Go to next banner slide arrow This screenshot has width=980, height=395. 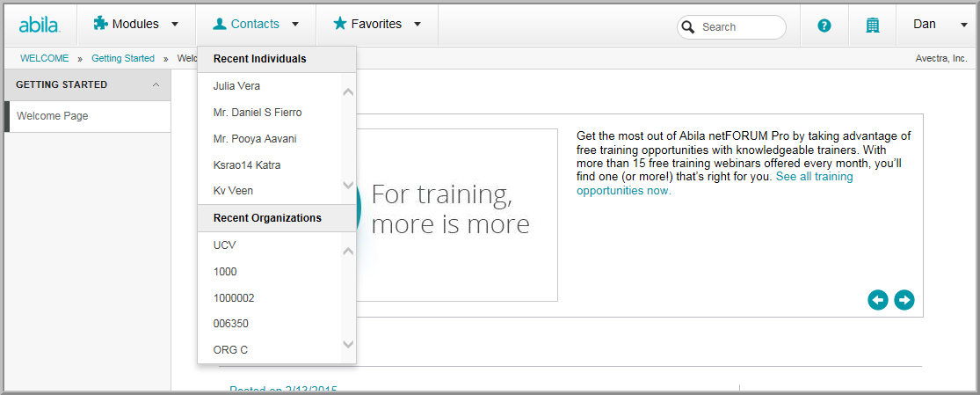pyautogui.click(x=904, y=300)
